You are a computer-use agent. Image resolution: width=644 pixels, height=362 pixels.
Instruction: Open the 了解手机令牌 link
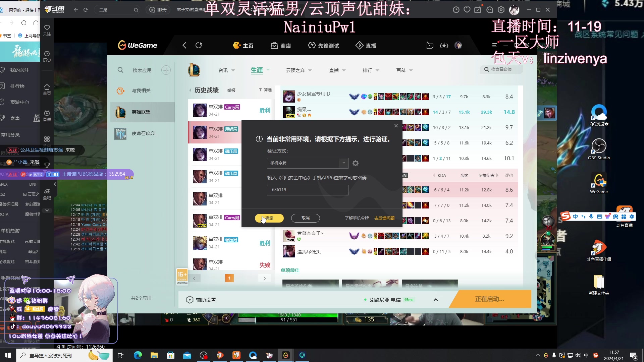click(x=357, y=218)
